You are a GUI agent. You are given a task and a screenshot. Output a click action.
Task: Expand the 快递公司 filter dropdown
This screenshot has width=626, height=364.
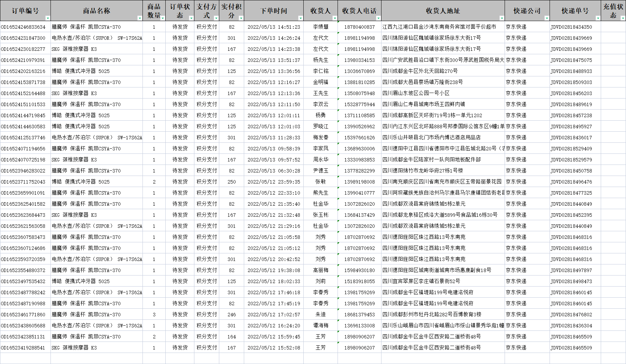[547, 18]
